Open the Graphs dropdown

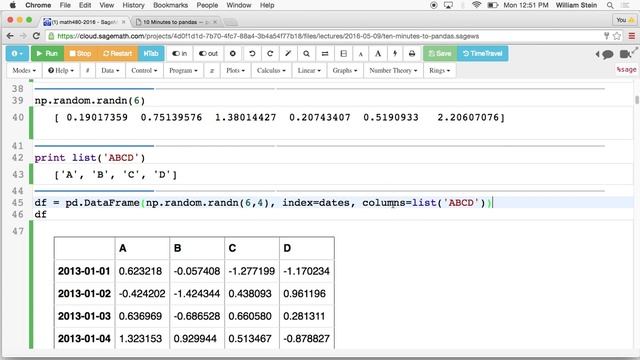click(x=345, y=70)
